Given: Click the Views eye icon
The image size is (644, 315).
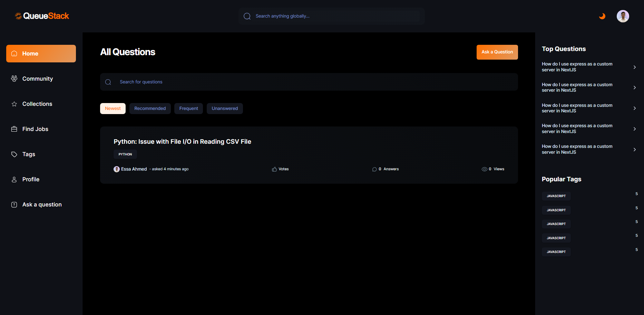Looking at the screenshot, I should 485,169.
